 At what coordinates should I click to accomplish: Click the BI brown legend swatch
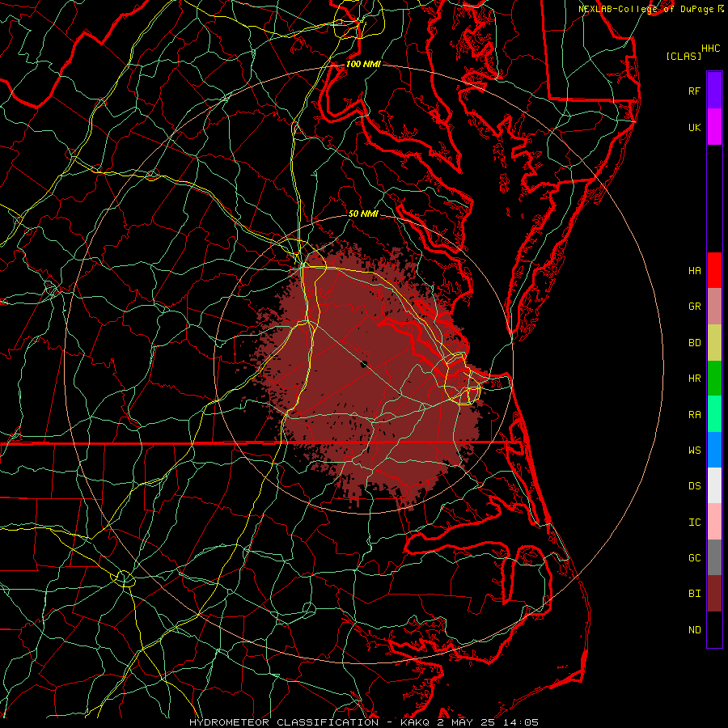tap(714, 594)
